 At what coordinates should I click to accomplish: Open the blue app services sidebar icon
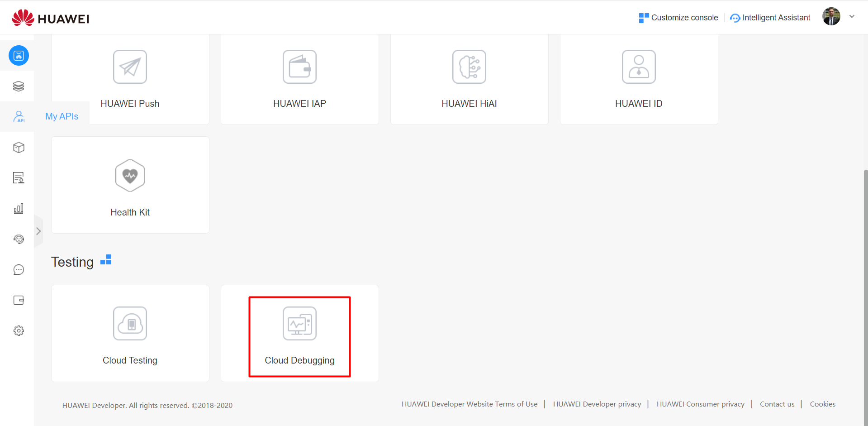[19, 56]
